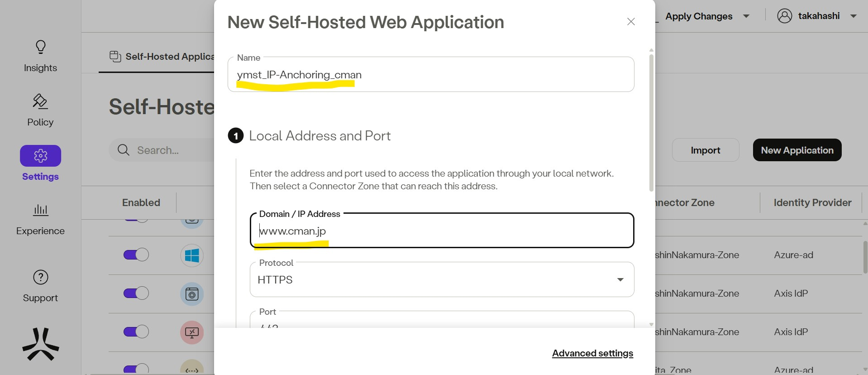The width and height of the screenshot is (868, 375).
Task: Open the Advanced settings link
Action: click(592, 353)
